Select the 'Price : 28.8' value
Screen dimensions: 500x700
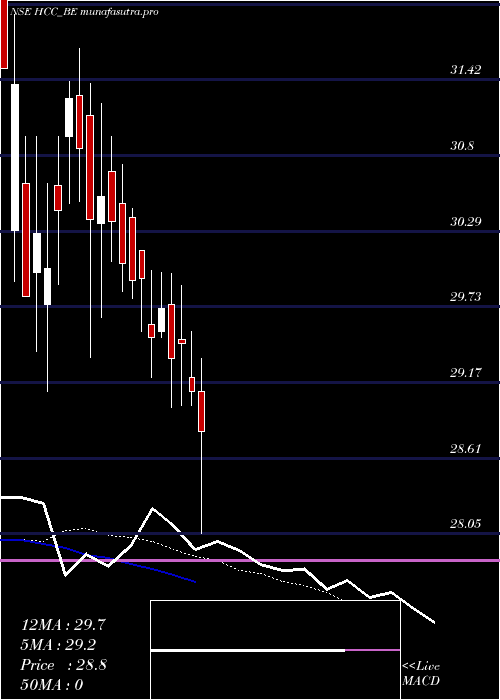tap(63, 665)
